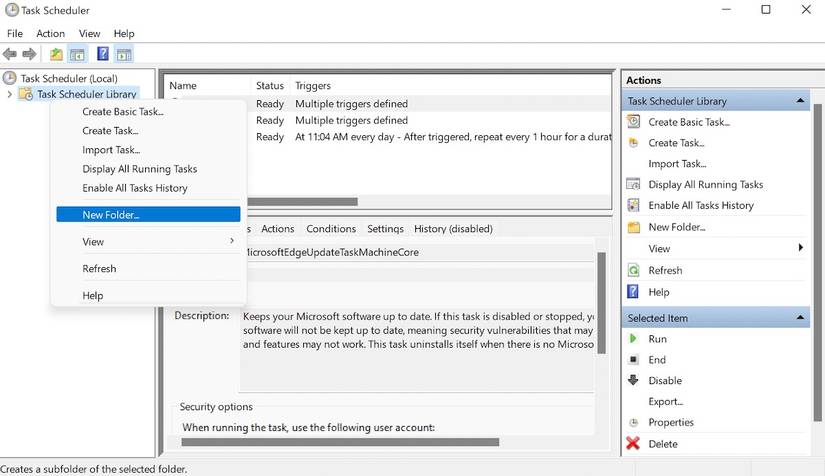Expand the Task Scheduler Library tree node
This screenshot has width=825, height=476.
point(9,94)
